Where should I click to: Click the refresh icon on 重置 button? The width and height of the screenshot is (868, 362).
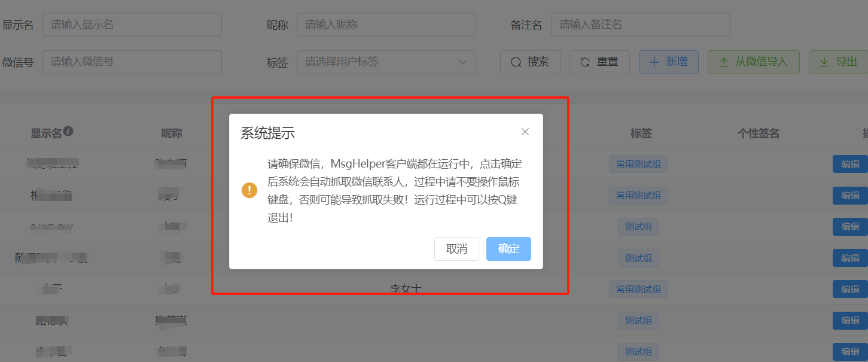584,62
